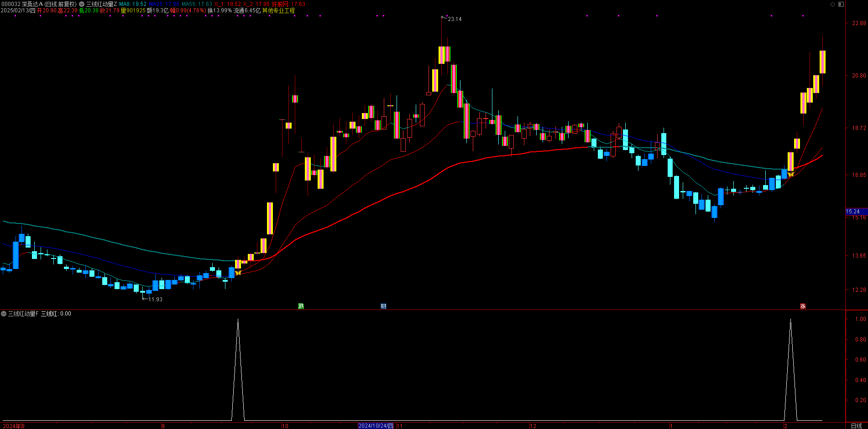Image resolution: width=868 pixels, height=429 pixels.
Task: Click the MA25: 17.95 legend label
Action: (x=164, y=4)
